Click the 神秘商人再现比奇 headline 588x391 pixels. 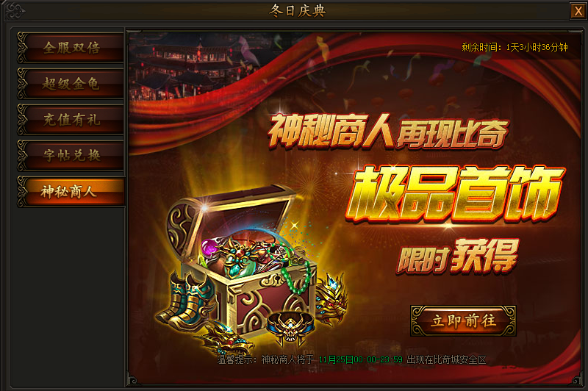pos(388,132)
